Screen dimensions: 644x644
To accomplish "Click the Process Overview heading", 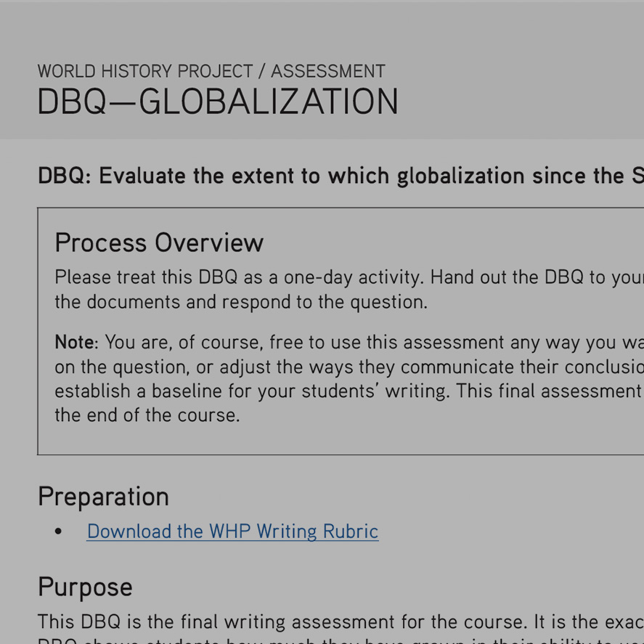I will [x=159, y=242].
